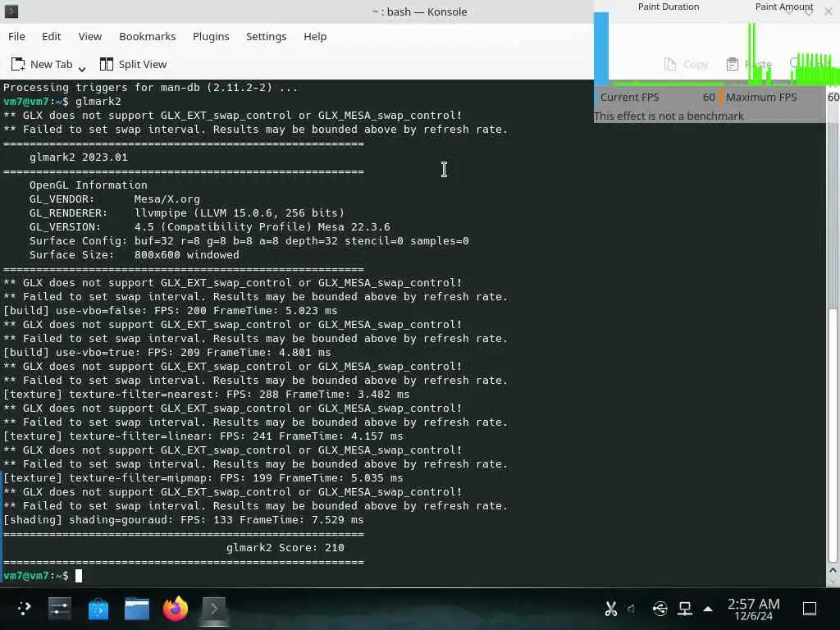This screenshot has height=630, width=840.
Task: Launch Firefox from the taskbar
Action: click(176, 609)
